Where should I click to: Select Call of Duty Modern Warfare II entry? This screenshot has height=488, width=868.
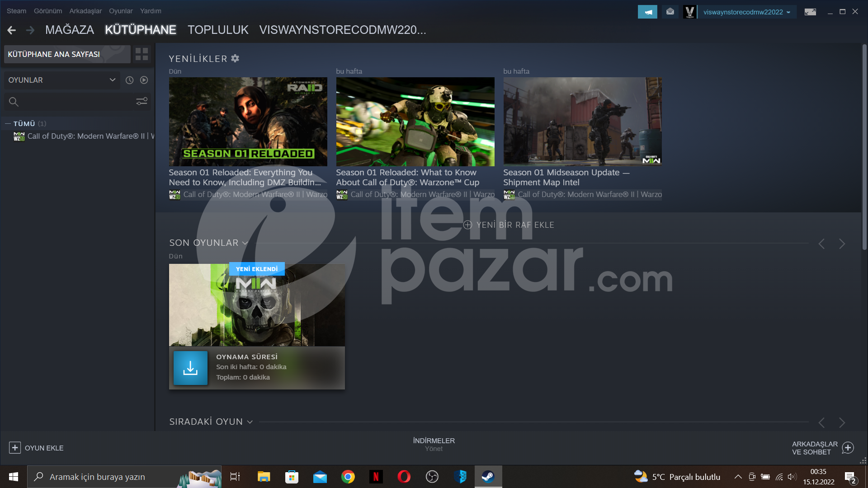pos(84,136)
